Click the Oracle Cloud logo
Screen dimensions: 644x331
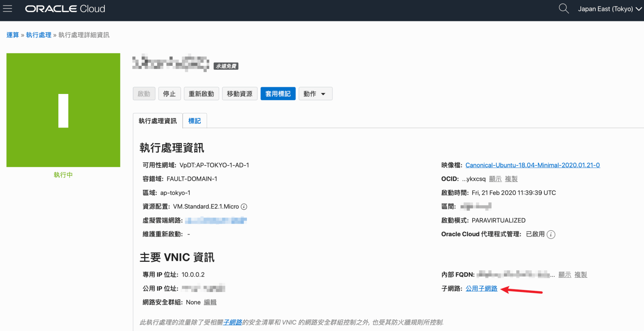[65, 9]
